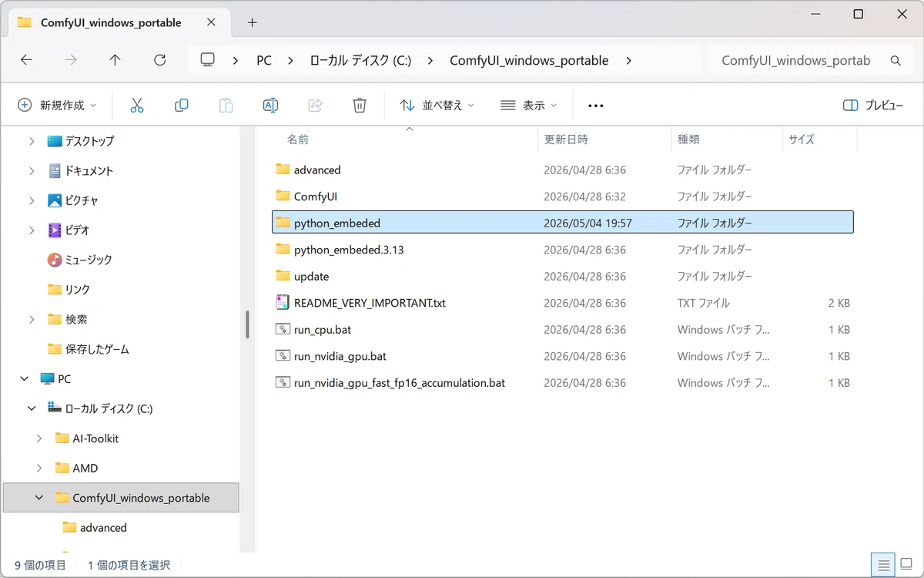Expand the ビデオ tree node

click(x=32, y=230)
